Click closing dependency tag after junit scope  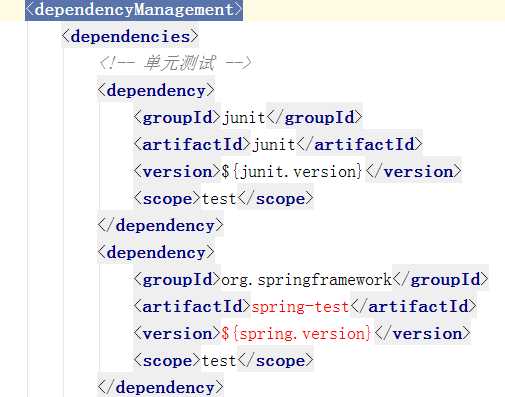tap(160, 226)
